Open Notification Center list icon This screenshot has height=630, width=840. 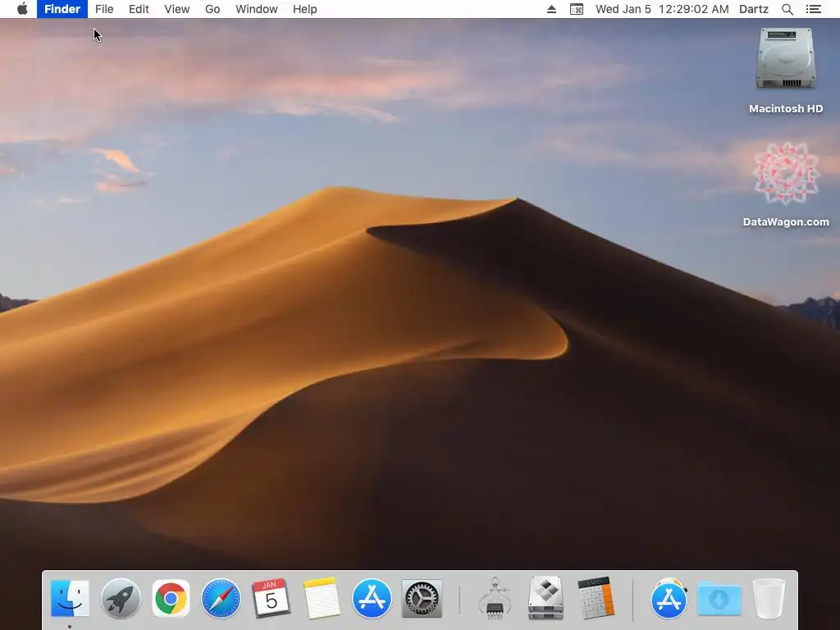813,9
